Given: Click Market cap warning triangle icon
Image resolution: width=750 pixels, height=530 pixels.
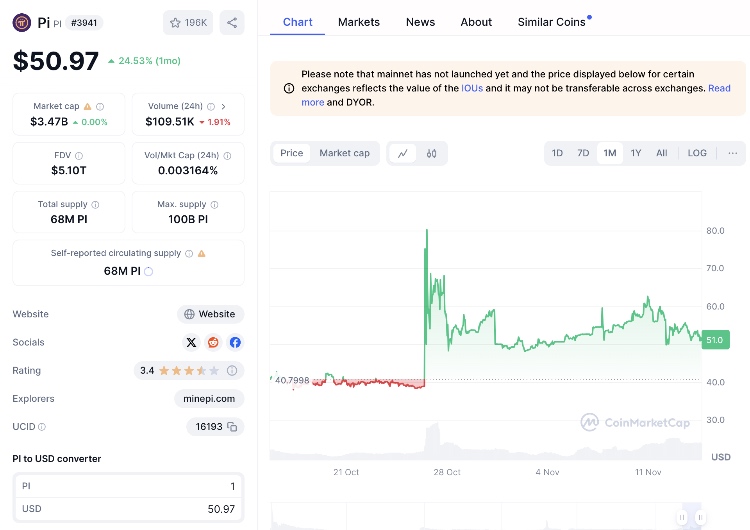Looking at the screenshot, I should (x=88, y=106).
